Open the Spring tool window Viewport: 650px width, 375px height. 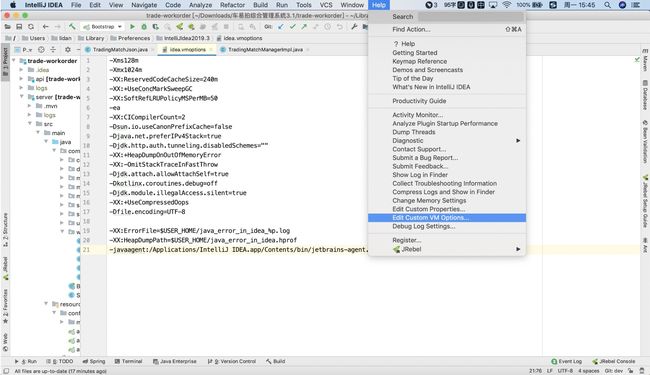(94, 361)
